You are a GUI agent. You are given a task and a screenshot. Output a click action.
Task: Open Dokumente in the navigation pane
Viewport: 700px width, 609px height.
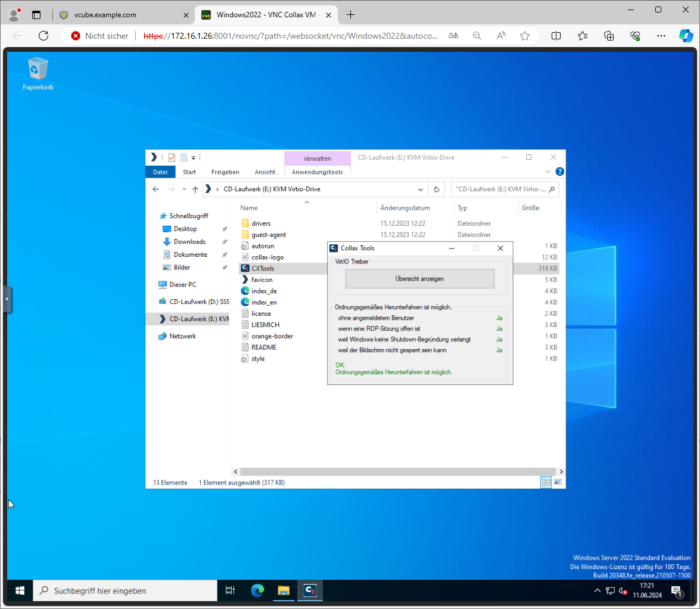tap(190, 255)
